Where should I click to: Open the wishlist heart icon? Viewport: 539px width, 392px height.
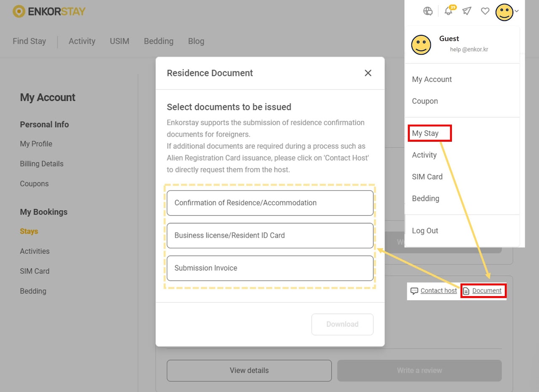pyautogui.click(x=485, y=11)
